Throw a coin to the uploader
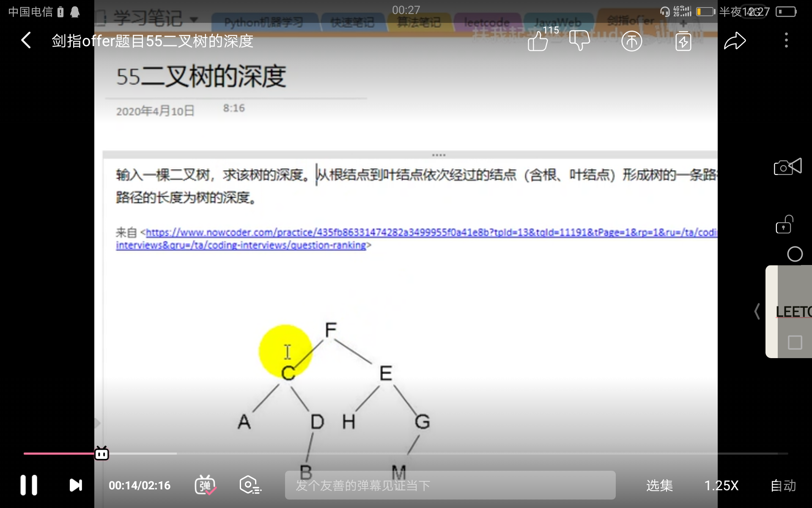Image resolution: width=812 pixels, height=508 pixels. (631, 40)
